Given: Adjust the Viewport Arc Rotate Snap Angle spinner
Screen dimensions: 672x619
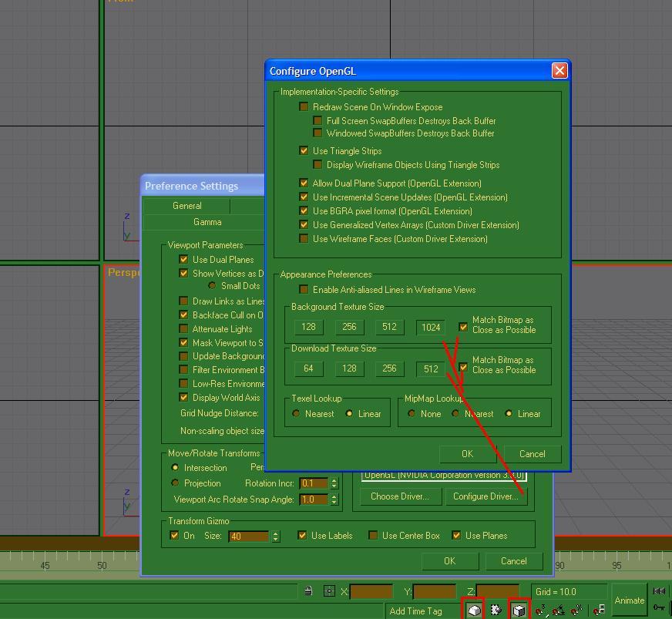Looking at the screenshot, I should [x=334, y=500].
